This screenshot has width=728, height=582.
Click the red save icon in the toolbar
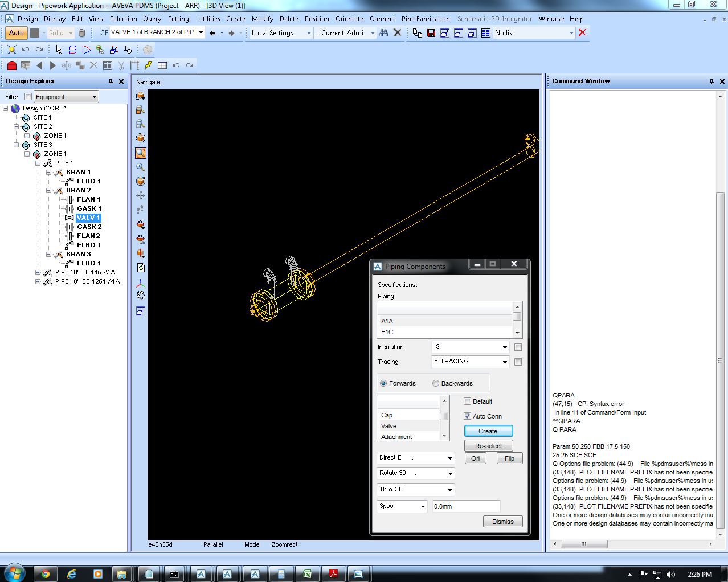pyautogui.click(x=431, y=33)
